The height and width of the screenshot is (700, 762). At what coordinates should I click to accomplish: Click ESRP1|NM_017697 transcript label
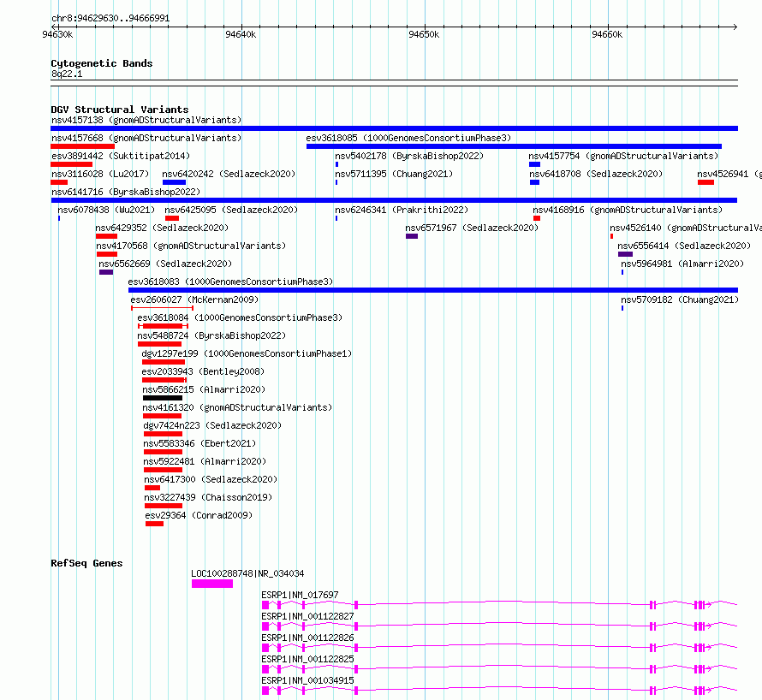300,595
